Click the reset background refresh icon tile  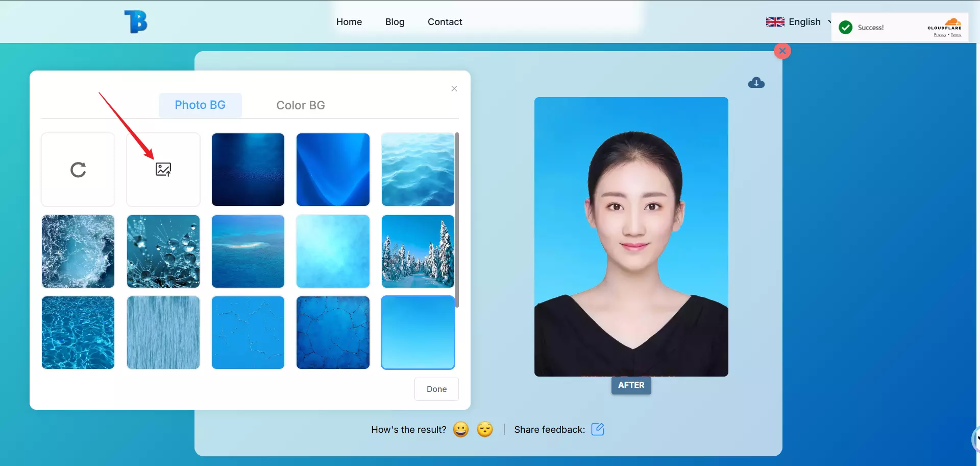[78, 170]
